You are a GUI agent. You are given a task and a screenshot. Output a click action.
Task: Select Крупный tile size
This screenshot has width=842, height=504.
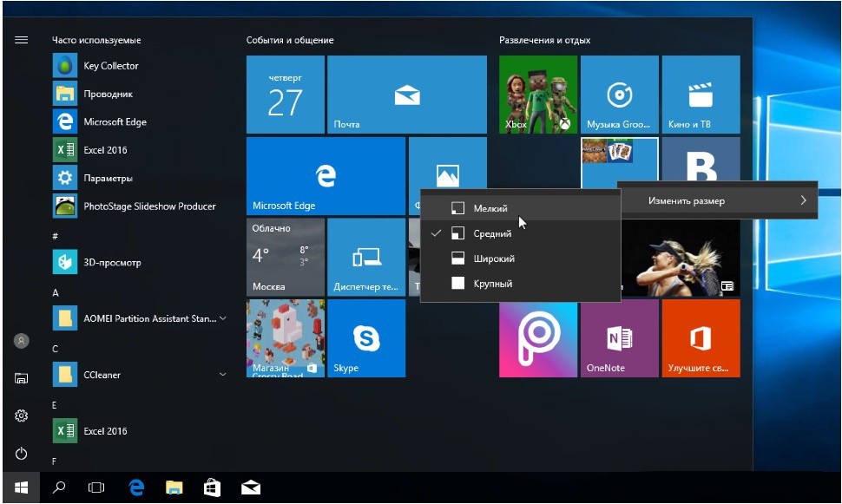[520, 284]
